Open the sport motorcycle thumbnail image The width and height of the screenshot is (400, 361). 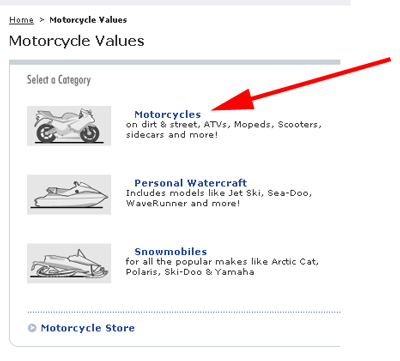point(69,126)
